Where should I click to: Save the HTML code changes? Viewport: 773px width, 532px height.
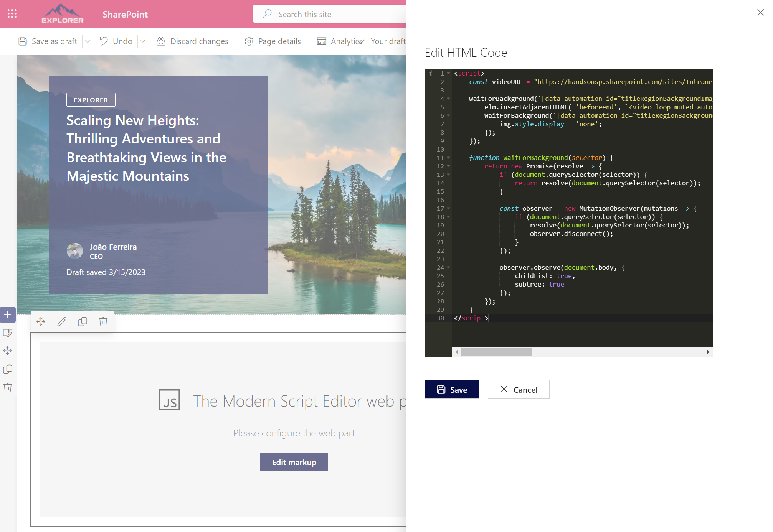click(452, 389)
